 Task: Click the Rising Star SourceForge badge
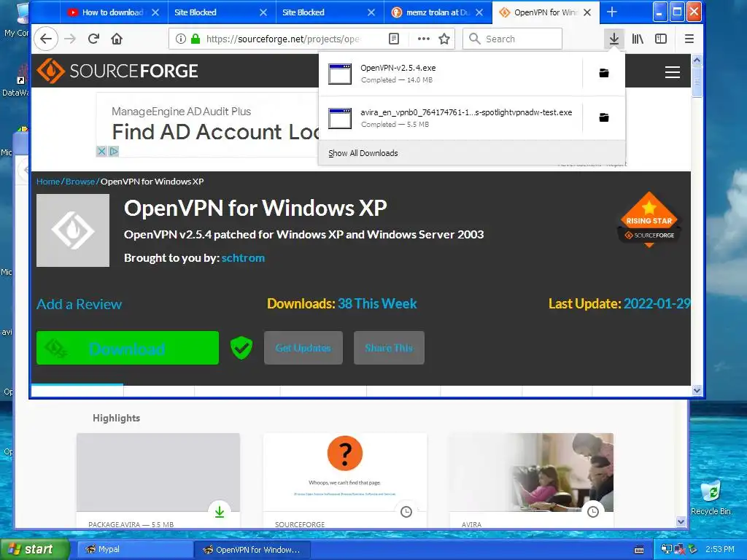(x=649, y=220)
